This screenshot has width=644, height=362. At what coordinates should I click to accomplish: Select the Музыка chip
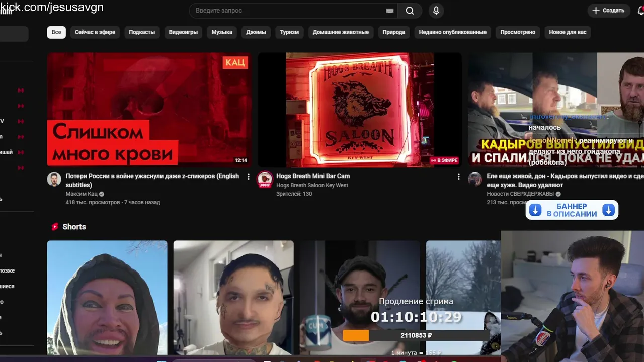coord(222,32)
